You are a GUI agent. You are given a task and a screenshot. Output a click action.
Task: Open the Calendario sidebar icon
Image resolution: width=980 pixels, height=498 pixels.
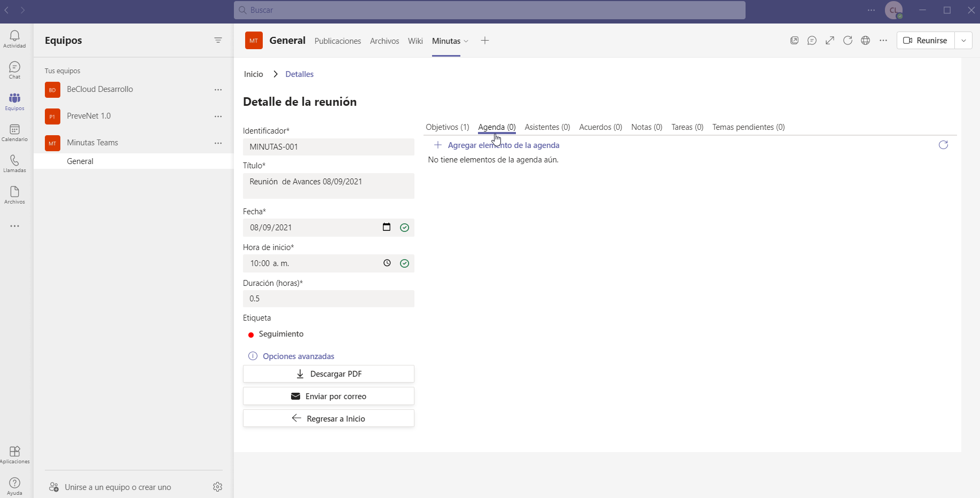[14, 133]
